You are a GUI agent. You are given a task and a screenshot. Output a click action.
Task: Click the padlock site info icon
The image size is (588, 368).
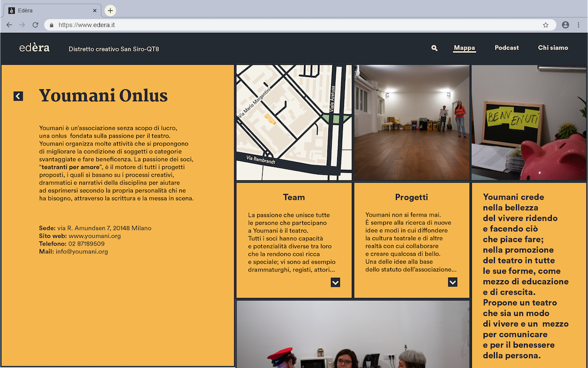tap(51, 25)
